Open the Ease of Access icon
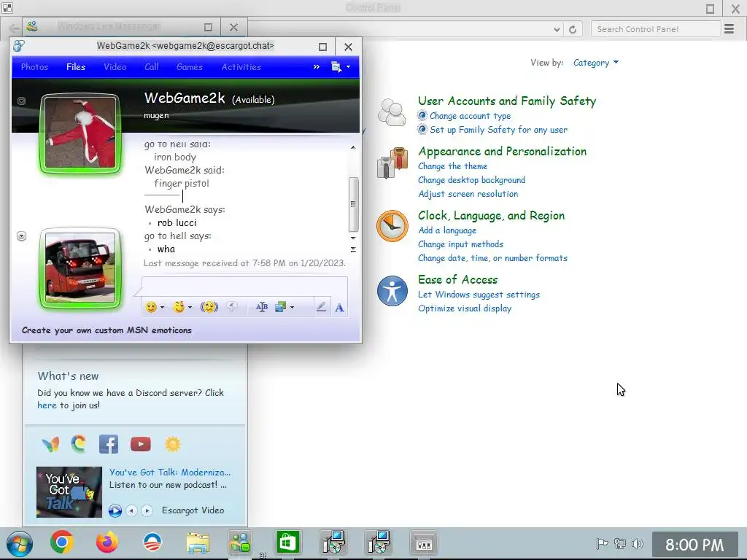 392,291
